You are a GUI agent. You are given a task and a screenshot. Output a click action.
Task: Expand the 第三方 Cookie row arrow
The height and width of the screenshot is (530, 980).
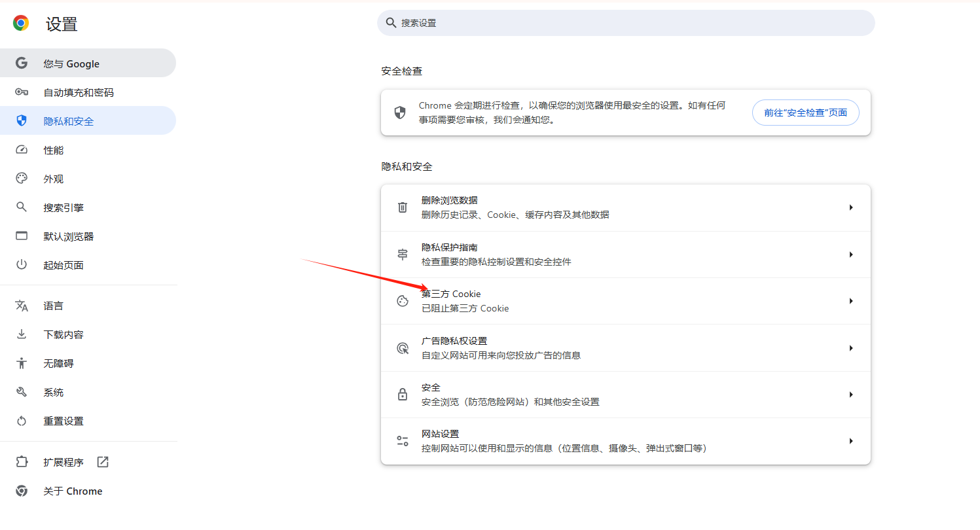tap(851, 301)
